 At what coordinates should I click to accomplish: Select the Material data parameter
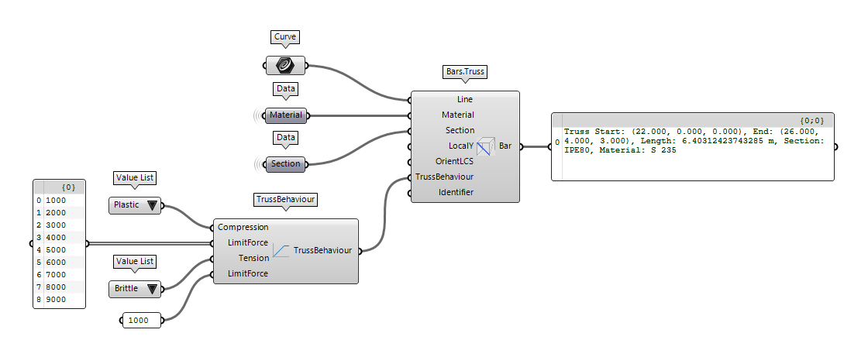(x=286, y=115)
